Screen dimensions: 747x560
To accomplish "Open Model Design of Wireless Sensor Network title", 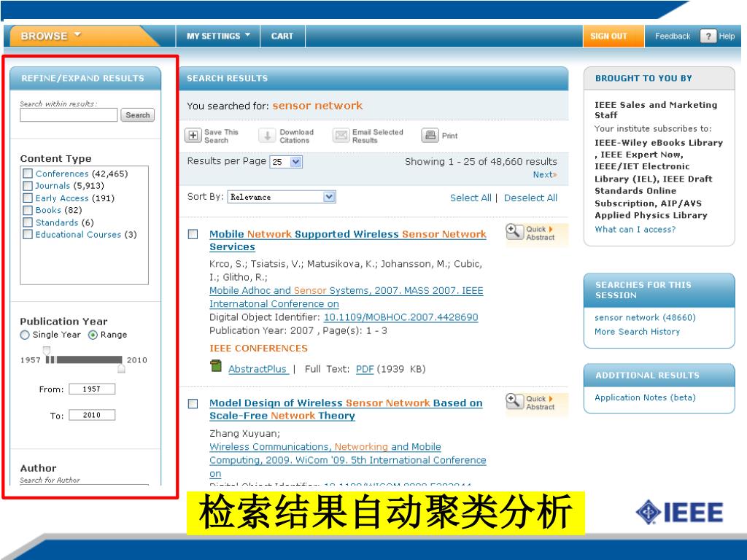I will 346,409.
